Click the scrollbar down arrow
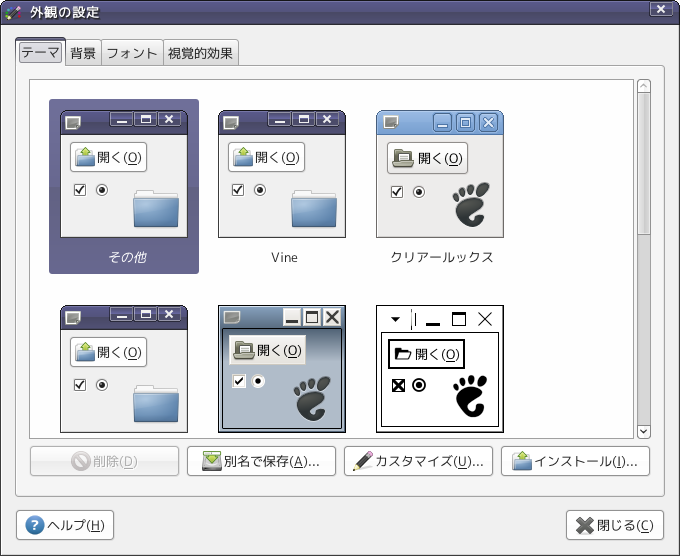Image resolution: width=680 pixels, height=556 pixels. point(644,432)
